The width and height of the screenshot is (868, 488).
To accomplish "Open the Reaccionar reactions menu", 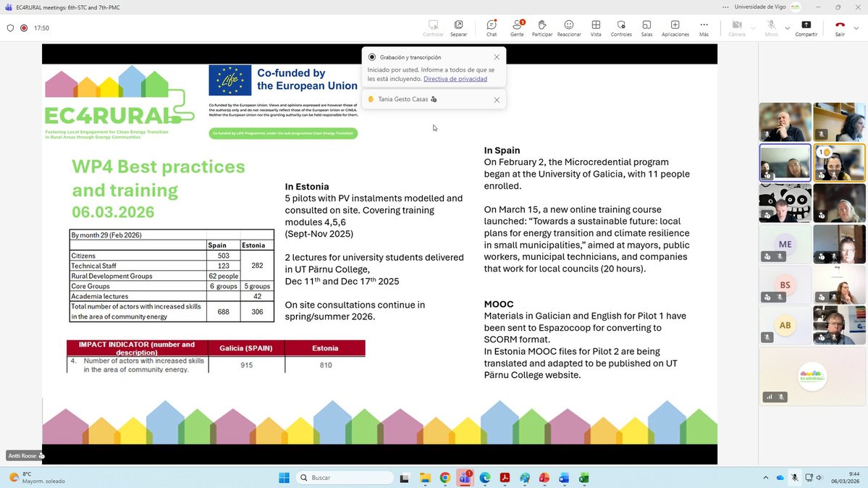I will [x=568, y=25].
